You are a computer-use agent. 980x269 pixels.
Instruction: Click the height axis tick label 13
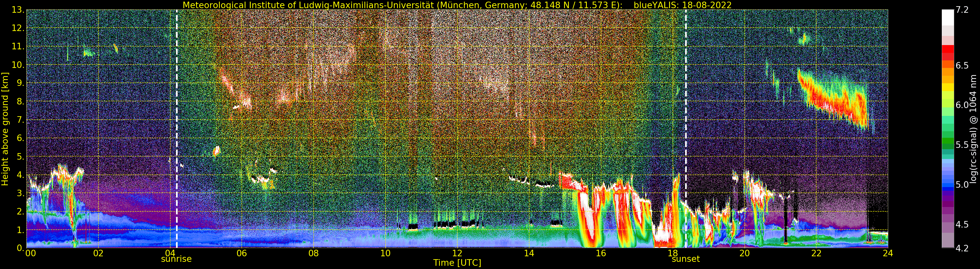tap(18, 10)
